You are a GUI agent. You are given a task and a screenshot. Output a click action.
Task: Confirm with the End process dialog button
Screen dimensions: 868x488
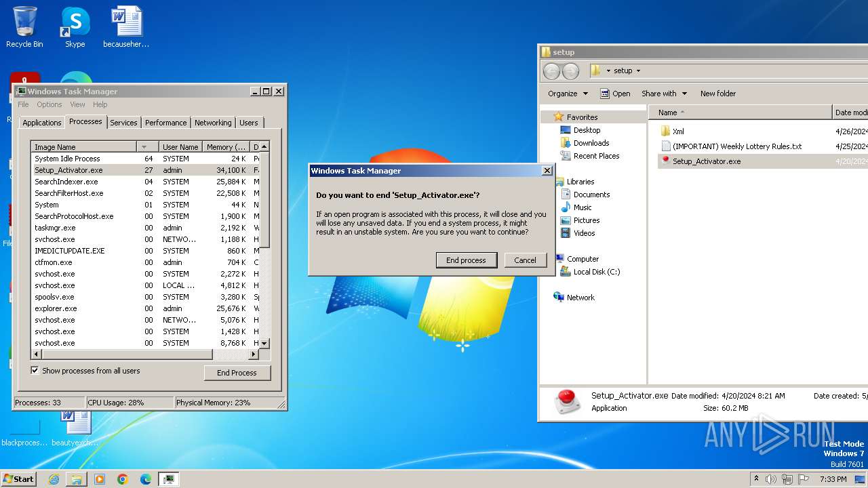466,260
